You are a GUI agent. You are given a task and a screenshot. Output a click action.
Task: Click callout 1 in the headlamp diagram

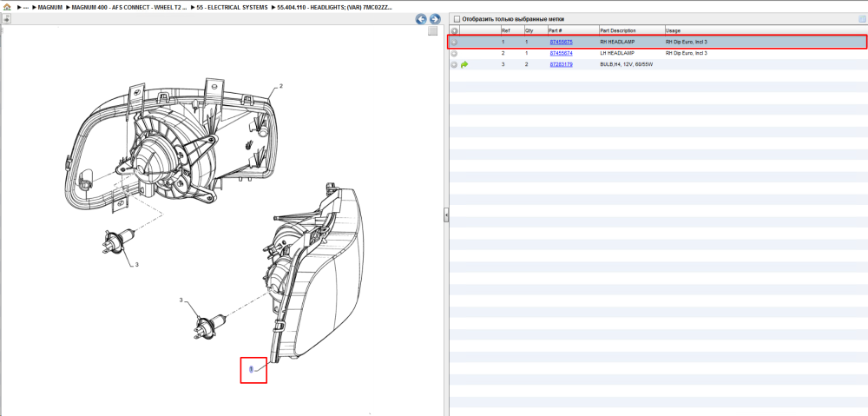click(251, 369)
